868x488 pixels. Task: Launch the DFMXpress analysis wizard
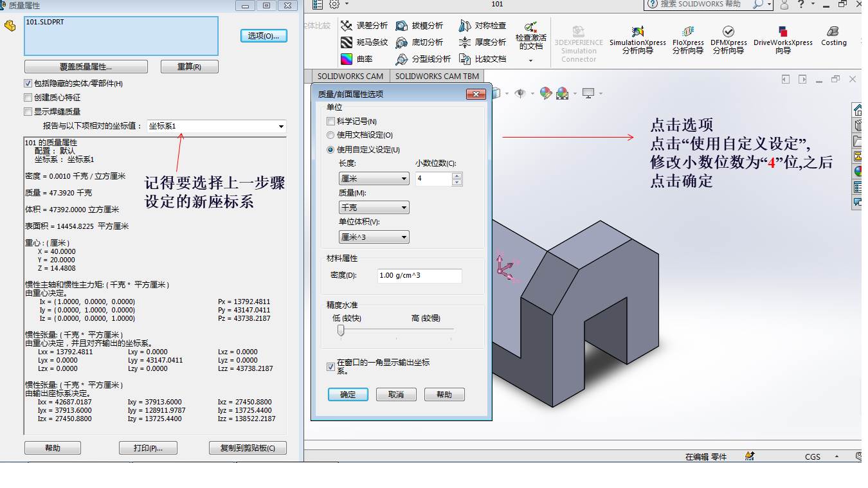click(728, 39)
